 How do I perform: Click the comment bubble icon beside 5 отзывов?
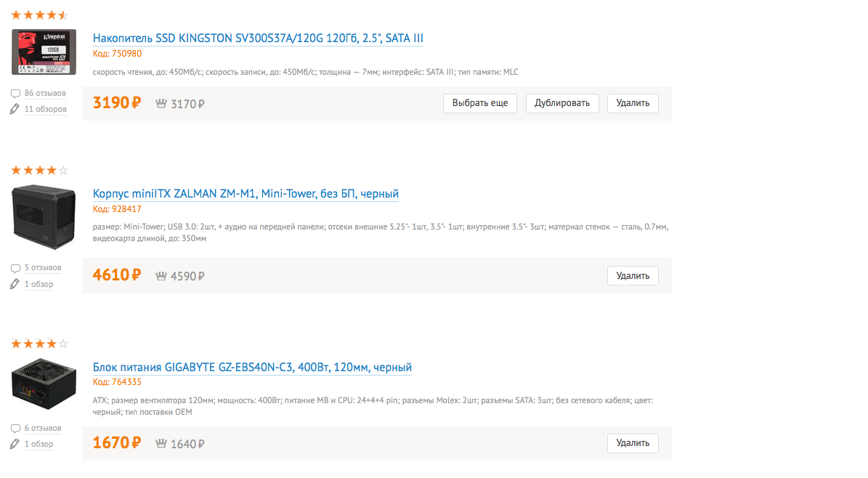click(x=15, y=268)
